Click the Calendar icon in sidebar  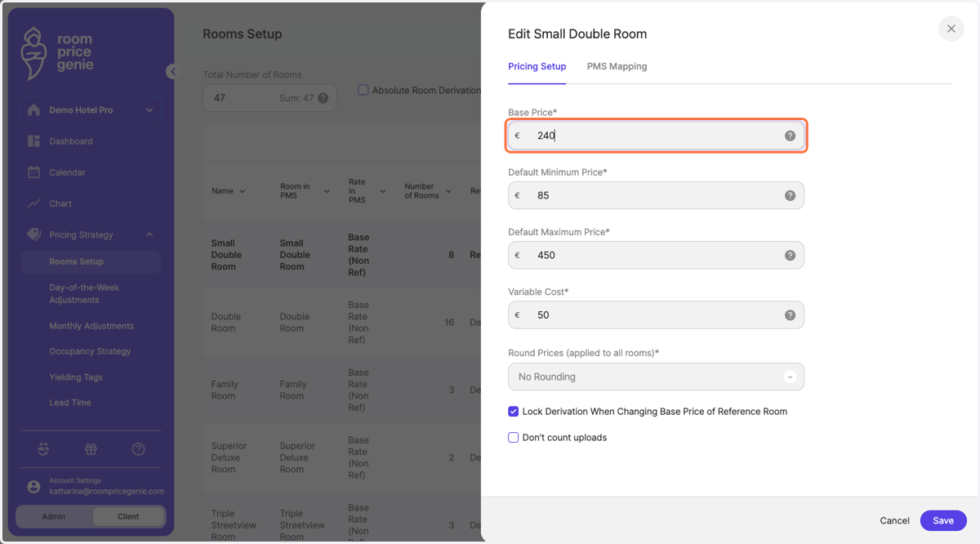[33, 172]
